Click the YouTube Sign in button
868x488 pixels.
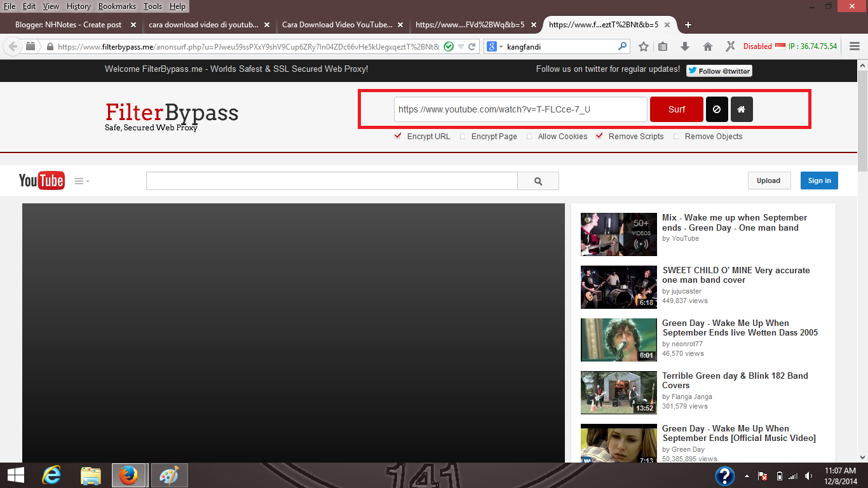tap(819, 180)
